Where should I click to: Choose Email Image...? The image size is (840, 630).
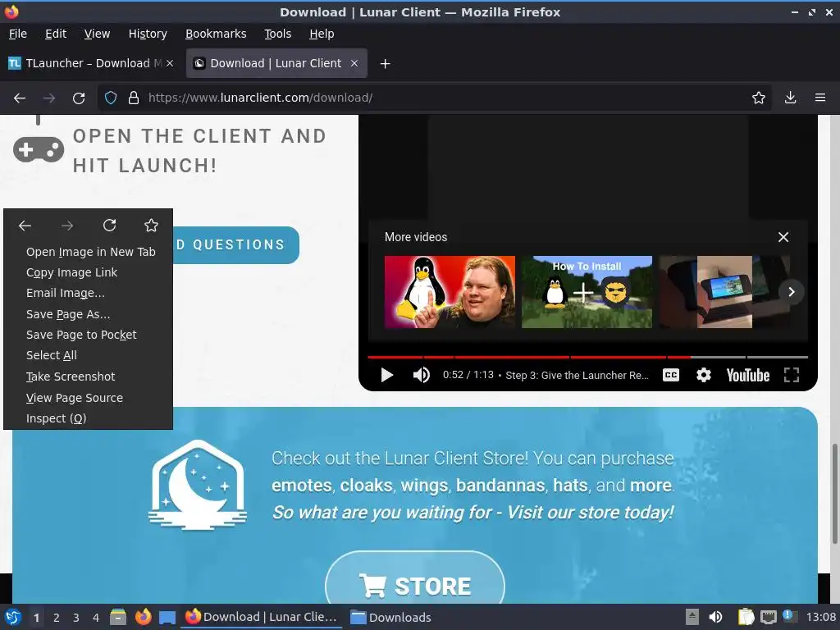click(89, 293)
